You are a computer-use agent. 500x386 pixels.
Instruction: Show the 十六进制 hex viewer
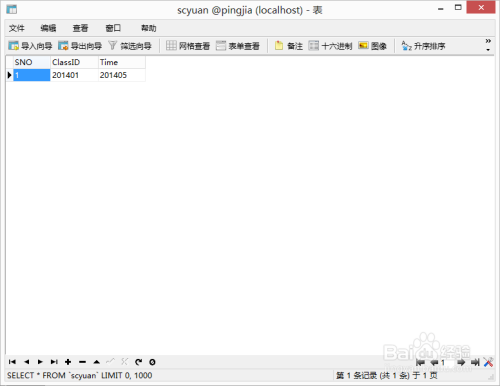pos(330,46)
